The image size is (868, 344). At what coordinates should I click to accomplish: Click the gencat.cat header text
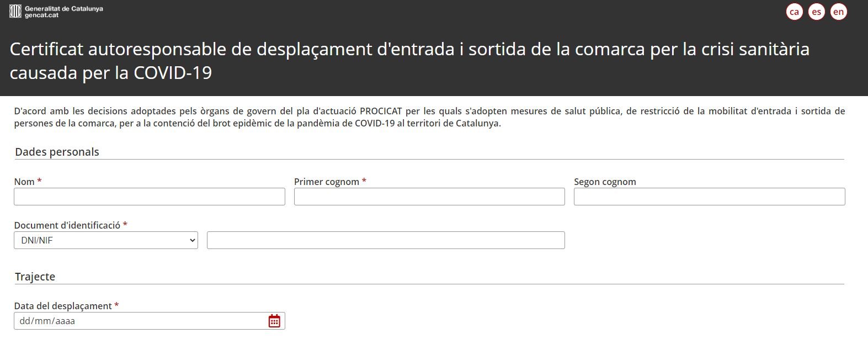(x=42, y=15)
